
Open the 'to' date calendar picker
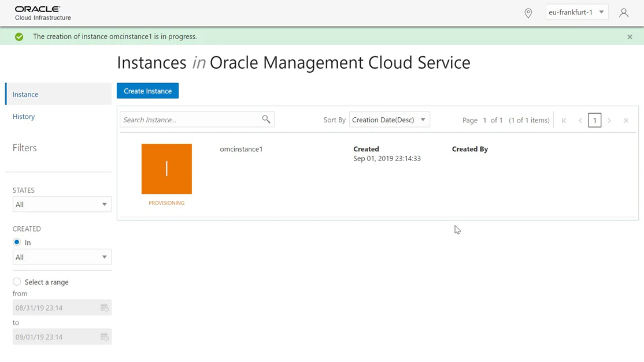coord(104,337)
